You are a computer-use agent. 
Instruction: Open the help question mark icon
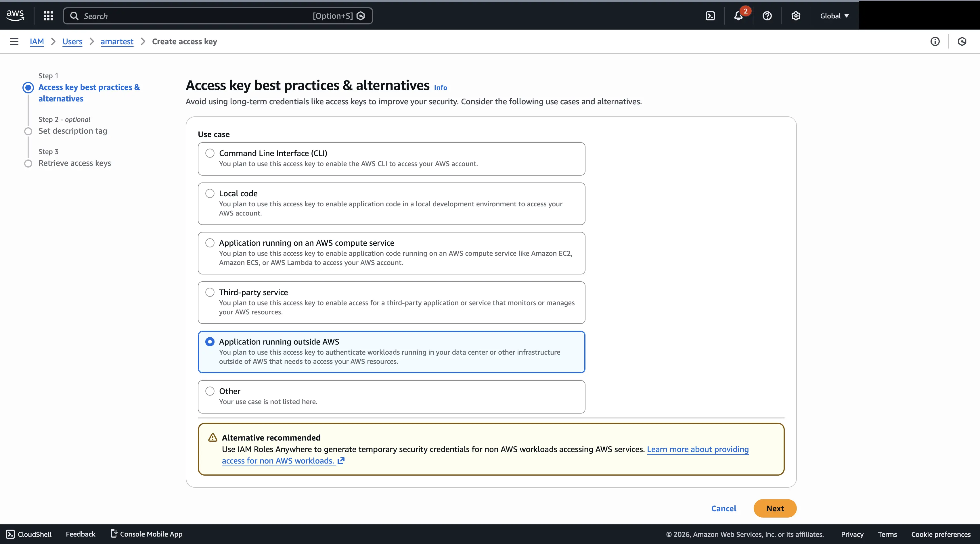point(767,16)
